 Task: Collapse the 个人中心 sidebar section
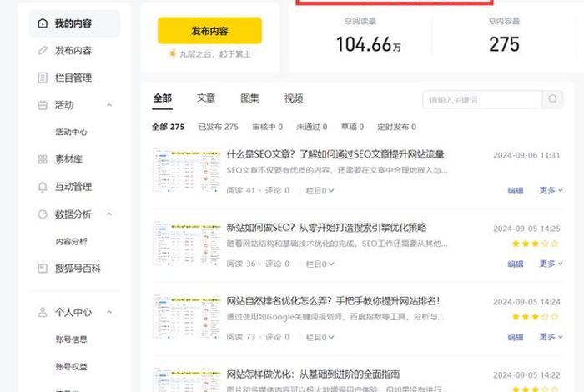[109, 312]
